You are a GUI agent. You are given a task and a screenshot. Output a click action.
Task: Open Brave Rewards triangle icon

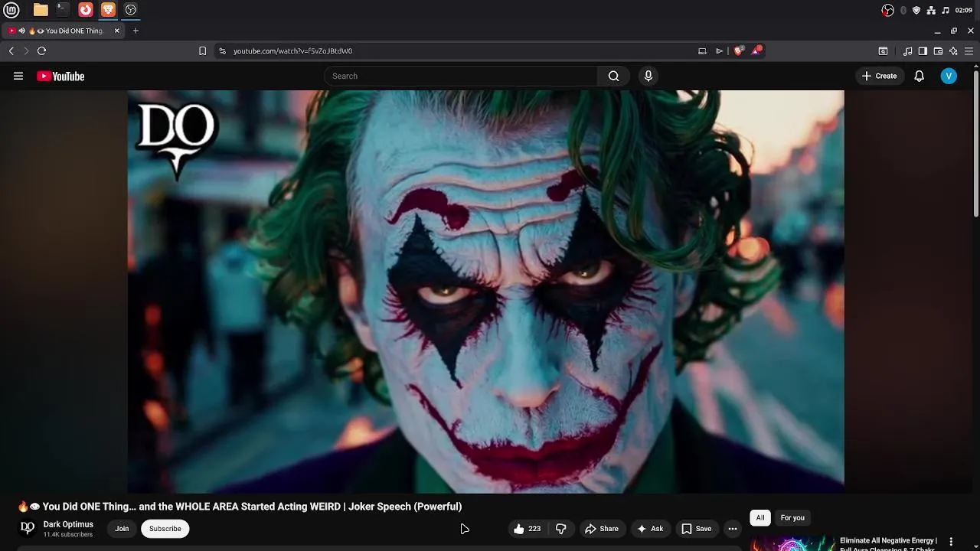click(757, 51)
